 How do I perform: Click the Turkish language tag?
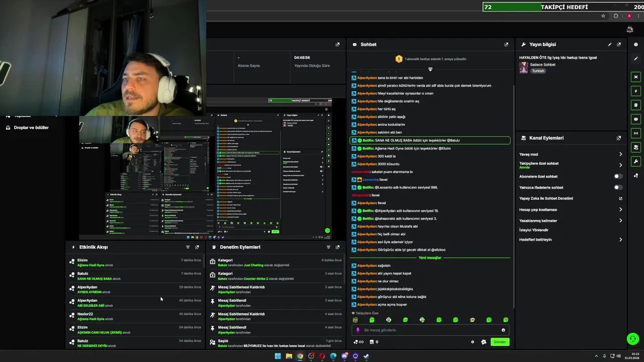click(x=538, y=71)
